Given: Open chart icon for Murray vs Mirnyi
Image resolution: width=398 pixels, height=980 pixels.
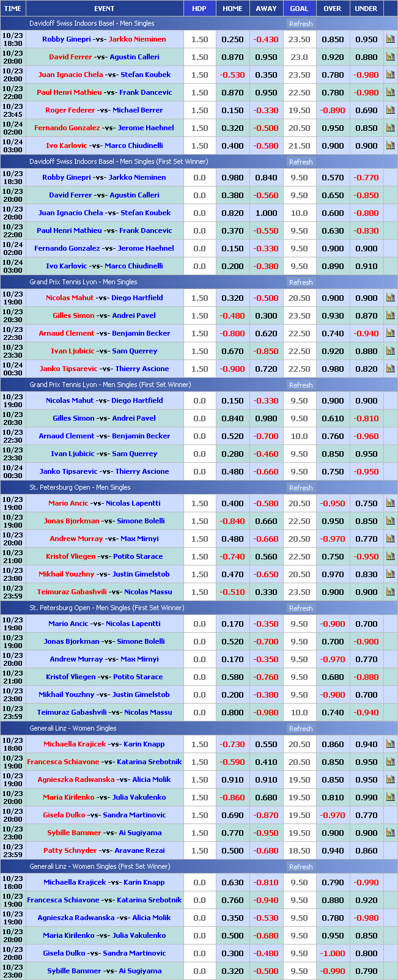Looking at the screenshot, I should point(390,539).
